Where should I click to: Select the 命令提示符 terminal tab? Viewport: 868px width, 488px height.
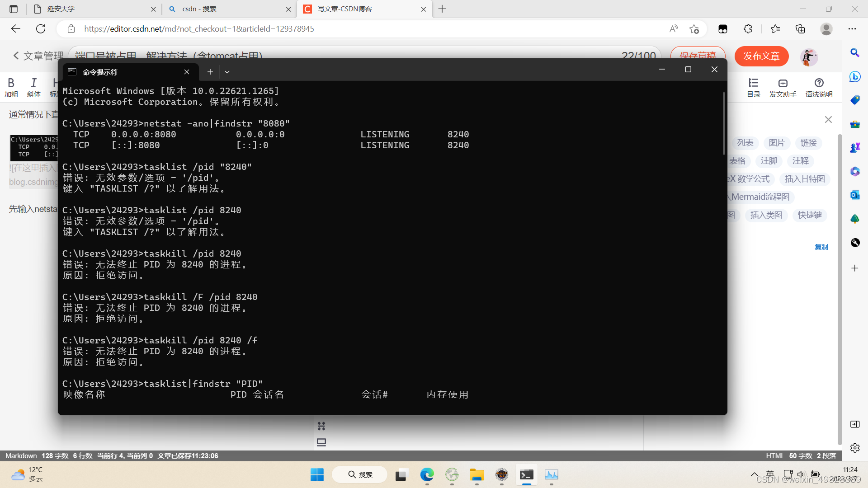tap(130, 72)
